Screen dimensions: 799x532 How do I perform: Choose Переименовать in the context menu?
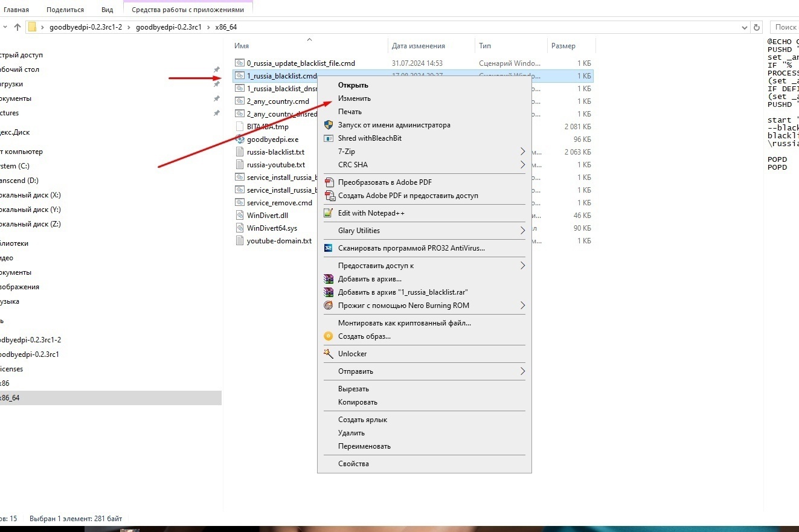pyautogui.click(x=365, y=446)
